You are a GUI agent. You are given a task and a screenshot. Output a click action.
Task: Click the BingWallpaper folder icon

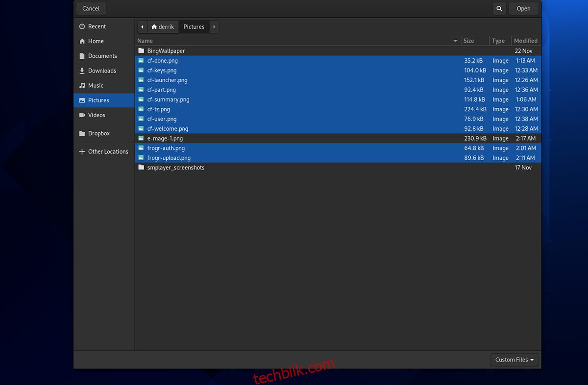click(x=141, y=51)
